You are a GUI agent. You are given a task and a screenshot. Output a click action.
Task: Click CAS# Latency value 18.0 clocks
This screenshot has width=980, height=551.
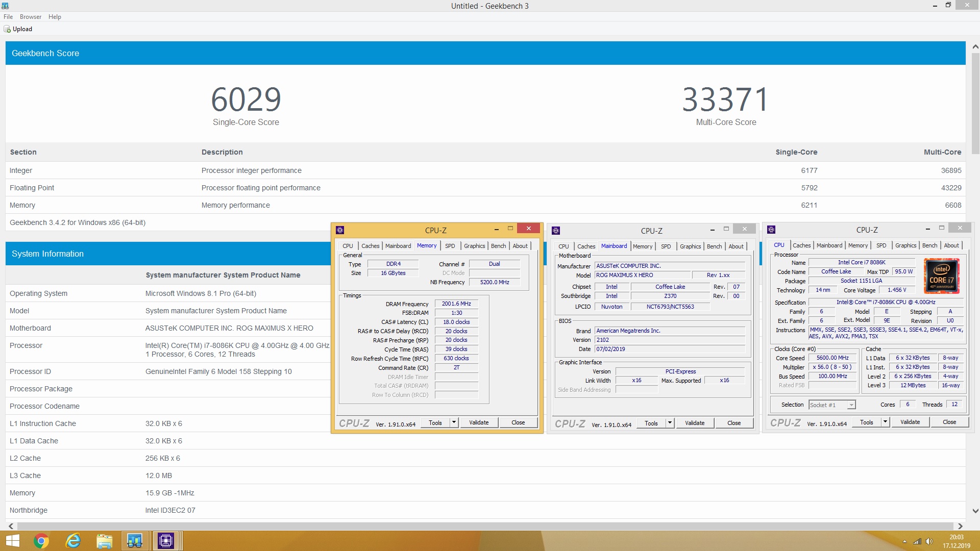pos(456,322)
